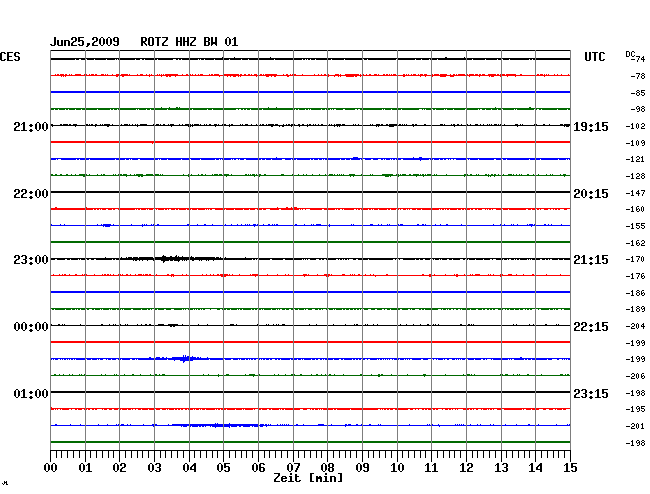Select minute label 06 on the axis

point(258,468)
